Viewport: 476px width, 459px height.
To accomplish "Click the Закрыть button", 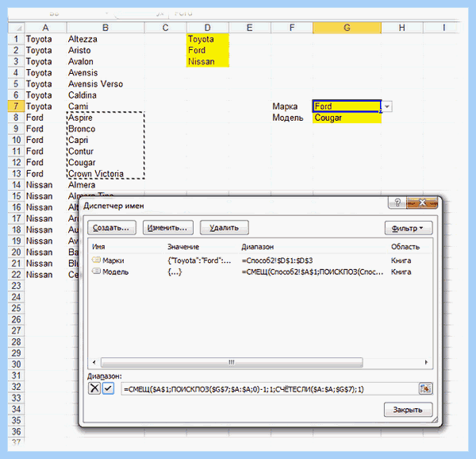I will 408,410.
